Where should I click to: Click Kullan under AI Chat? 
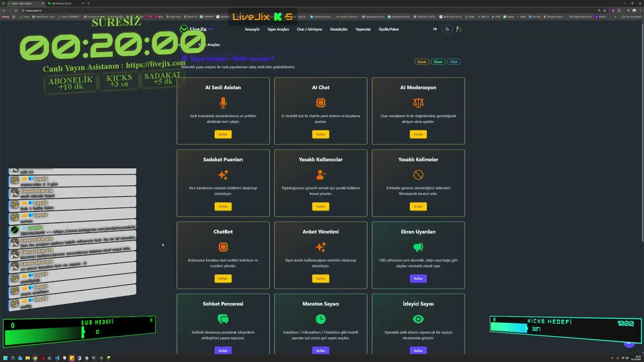(320, 134)
